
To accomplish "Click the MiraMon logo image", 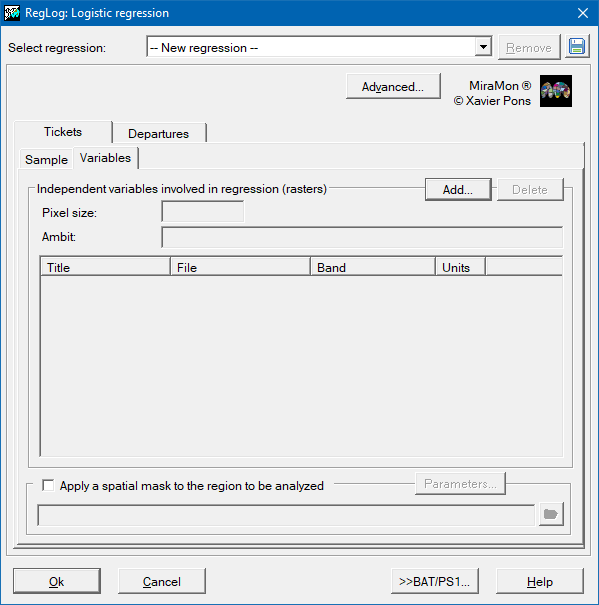I will click(556, 91).
